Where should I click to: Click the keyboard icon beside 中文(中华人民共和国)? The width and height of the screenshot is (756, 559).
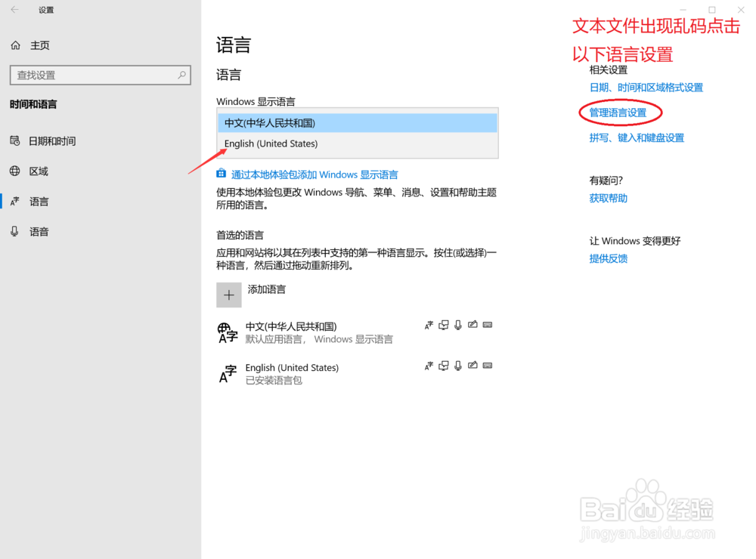click(488, 325)
